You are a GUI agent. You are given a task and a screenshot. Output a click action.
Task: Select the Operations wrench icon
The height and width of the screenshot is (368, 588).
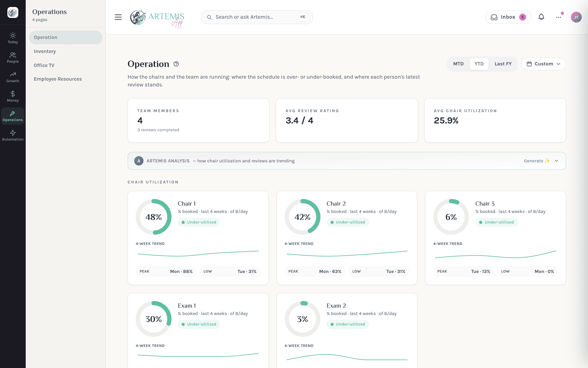pyautogui.click(x=13, y=113)
